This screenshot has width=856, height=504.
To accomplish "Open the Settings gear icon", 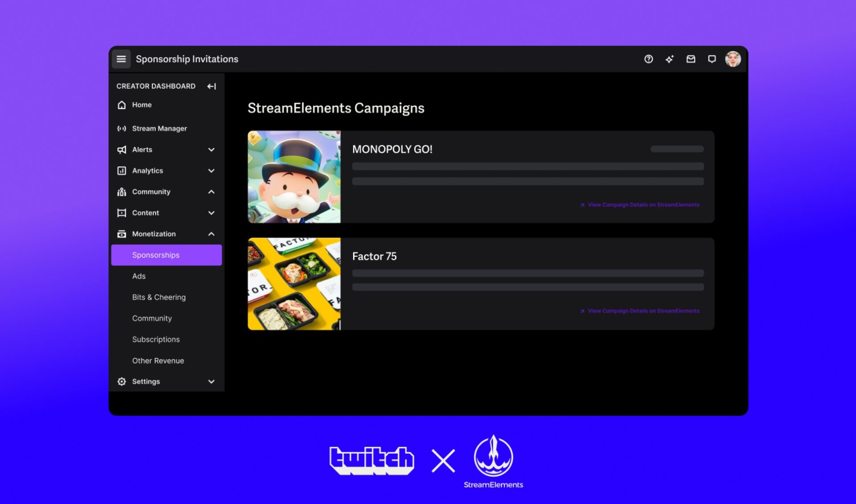I will coord(121,381).
